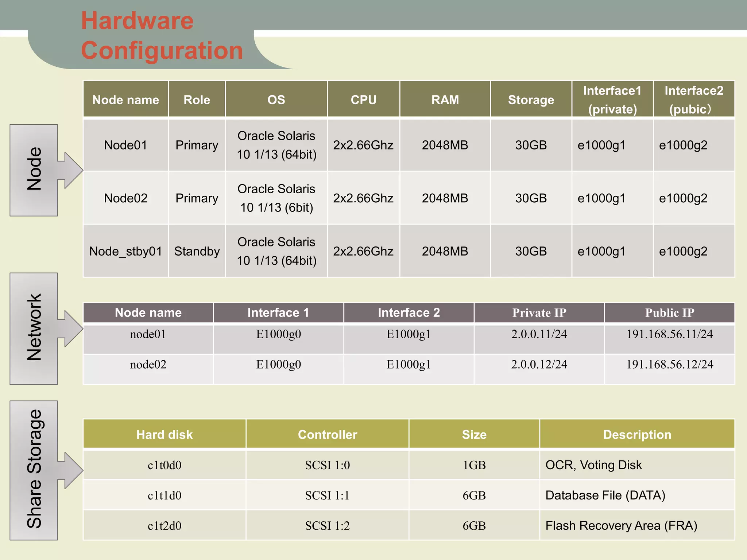
Task: Click the 6GB size cell for c1t2d0
Action: 474,525
